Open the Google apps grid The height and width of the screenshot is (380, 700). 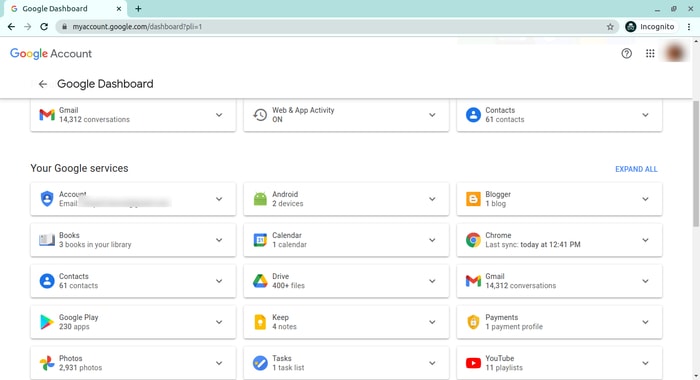coord(650,54)
